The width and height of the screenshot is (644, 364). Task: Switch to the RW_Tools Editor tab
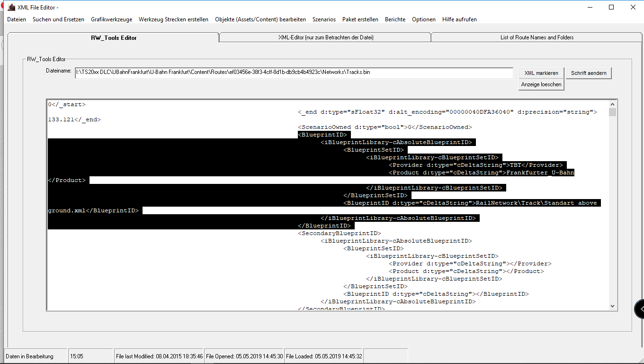point(114,37)
